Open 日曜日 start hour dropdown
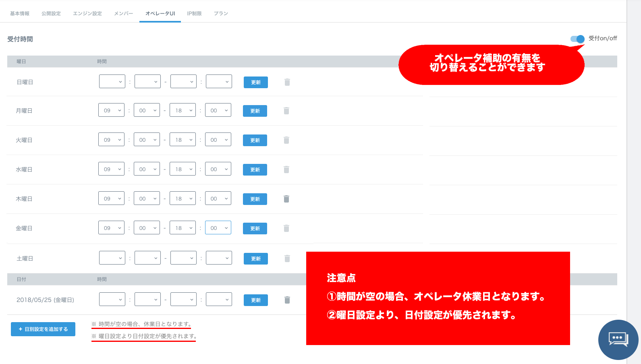The height and width of the screenshot is (364, 641). [112, 81]
